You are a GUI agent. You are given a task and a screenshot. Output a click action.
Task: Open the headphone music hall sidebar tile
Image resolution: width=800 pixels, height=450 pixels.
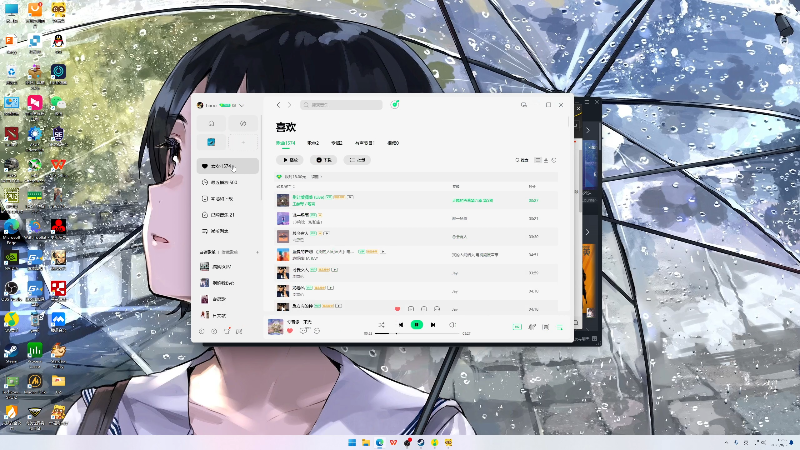(211, 123)
